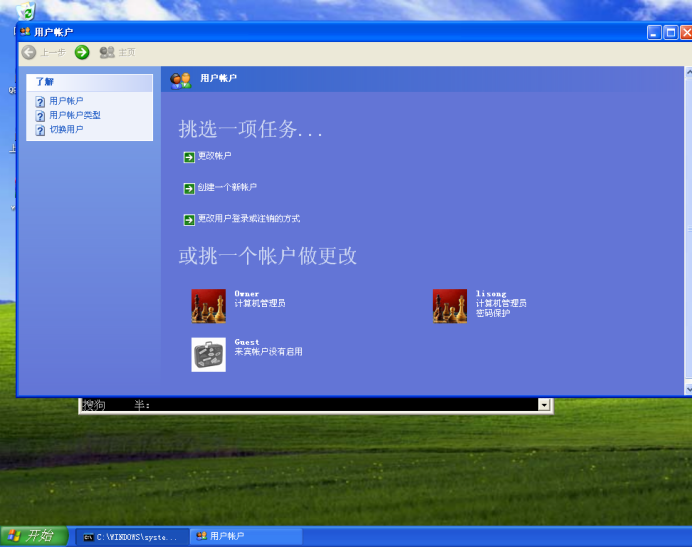The image size is (693, 547).
Task: Click the Guest account name
Action: [247, 342]
